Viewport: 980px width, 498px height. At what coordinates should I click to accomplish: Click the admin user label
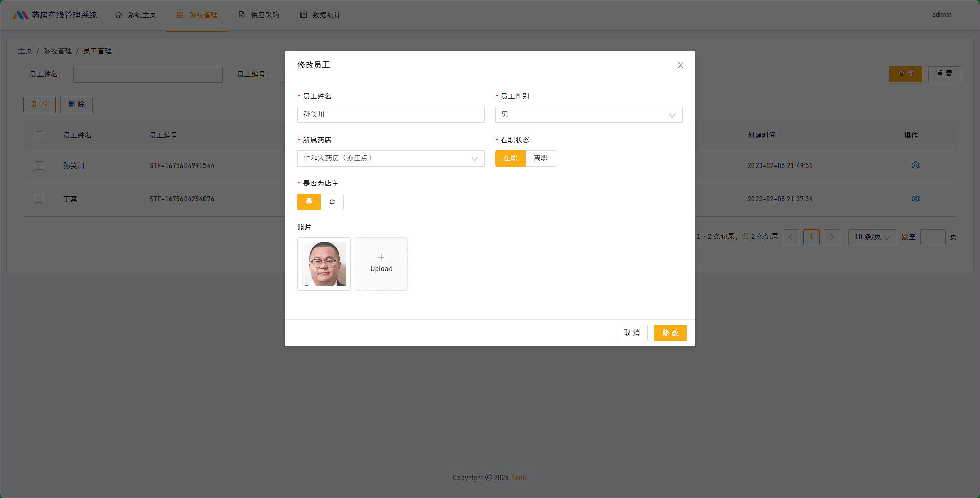942,15
